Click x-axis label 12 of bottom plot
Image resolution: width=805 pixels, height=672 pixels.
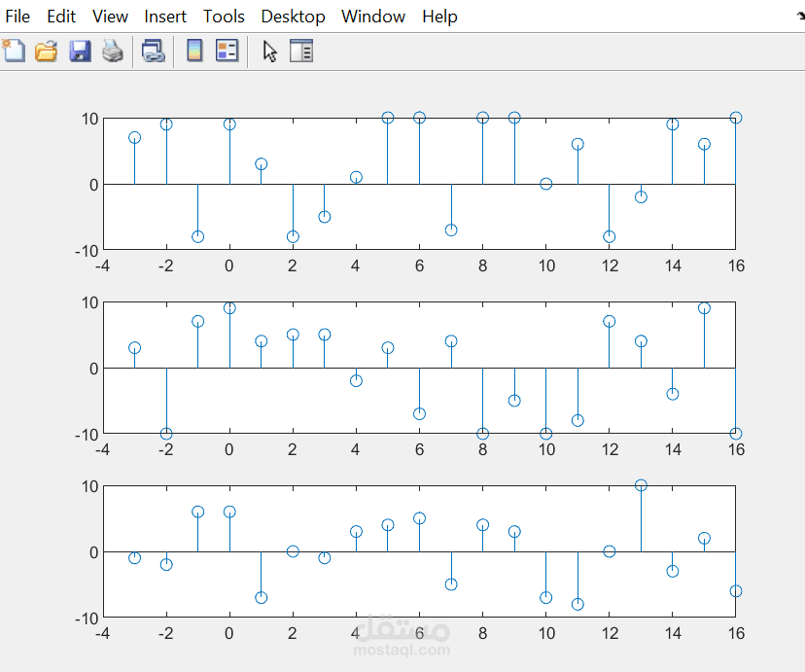(610, 633)
